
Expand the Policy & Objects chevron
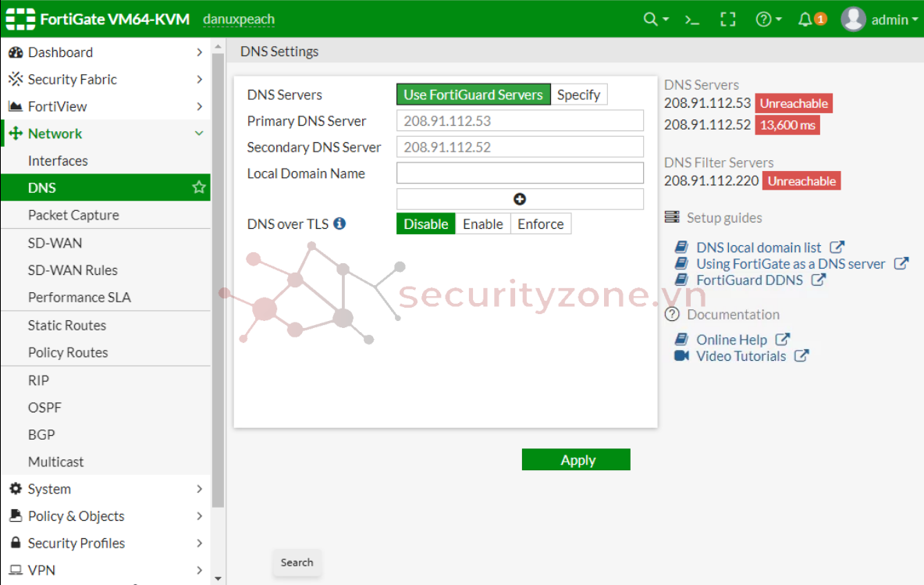199,516
